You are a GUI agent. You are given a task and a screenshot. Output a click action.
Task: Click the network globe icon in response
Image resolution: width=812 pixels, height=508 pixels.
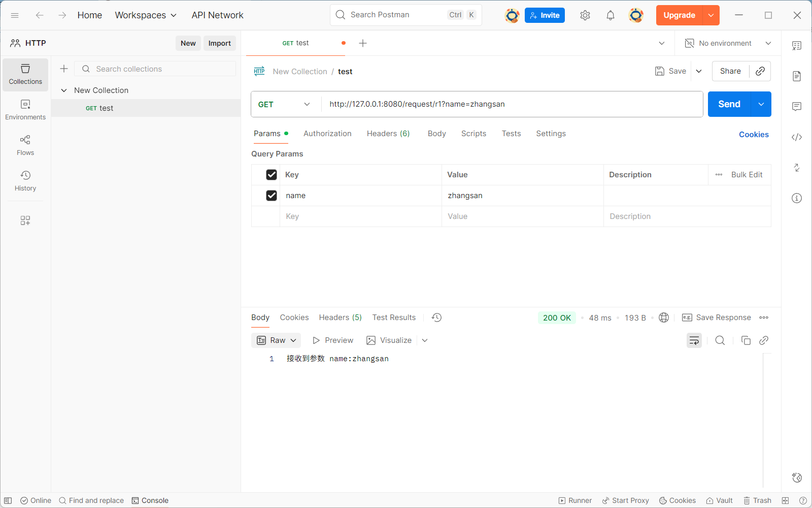click(664, 317)
